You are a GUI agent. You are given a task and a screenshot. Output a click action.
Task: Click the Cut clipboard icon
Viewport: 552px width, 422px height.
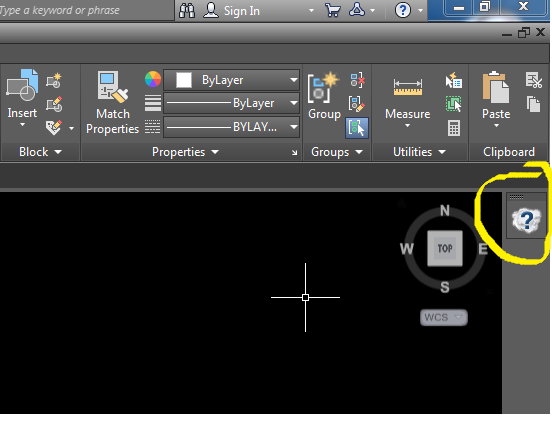coord(534,80)
